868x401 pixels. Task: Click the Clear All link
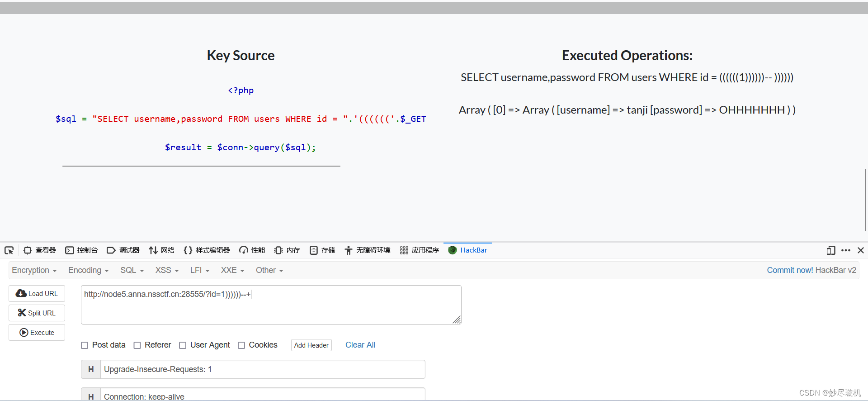360,345
